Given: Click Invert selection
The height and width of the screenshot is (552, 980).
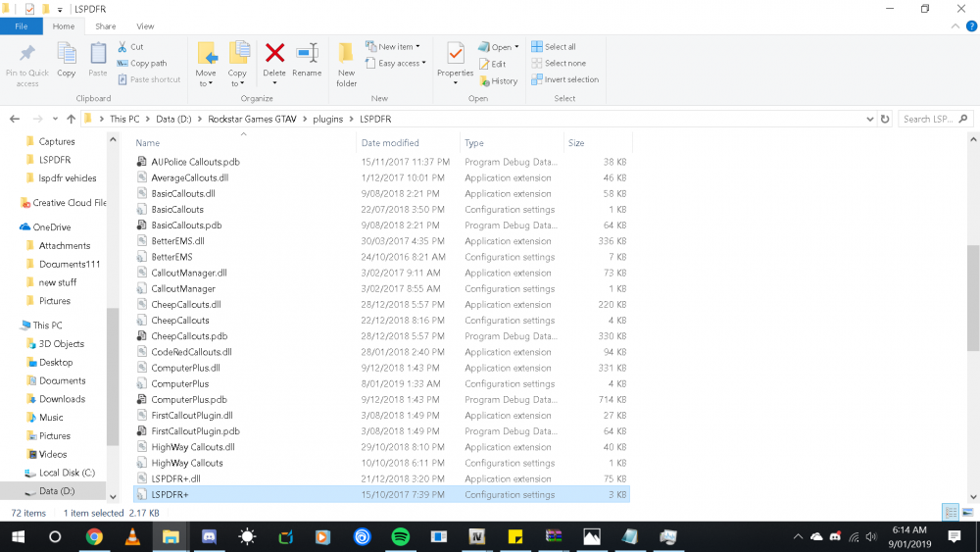Looking at the screenshot, I should [x=565, y=79].
